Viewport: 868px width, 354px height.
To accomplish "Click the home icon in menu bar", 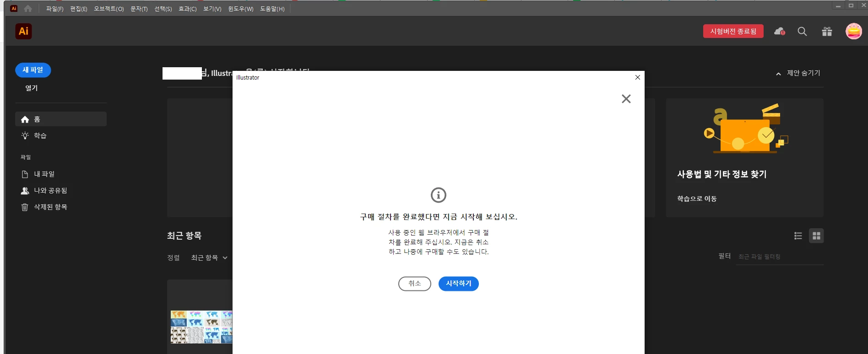I will pyautogui.click(x=28, y=9).
